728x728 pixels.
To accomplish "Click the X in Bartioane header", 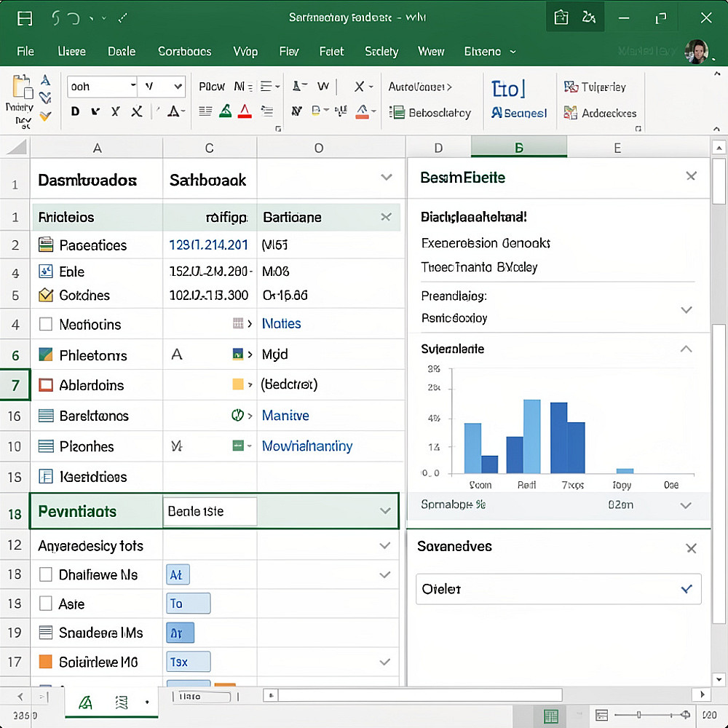I will tap(386, 217).
